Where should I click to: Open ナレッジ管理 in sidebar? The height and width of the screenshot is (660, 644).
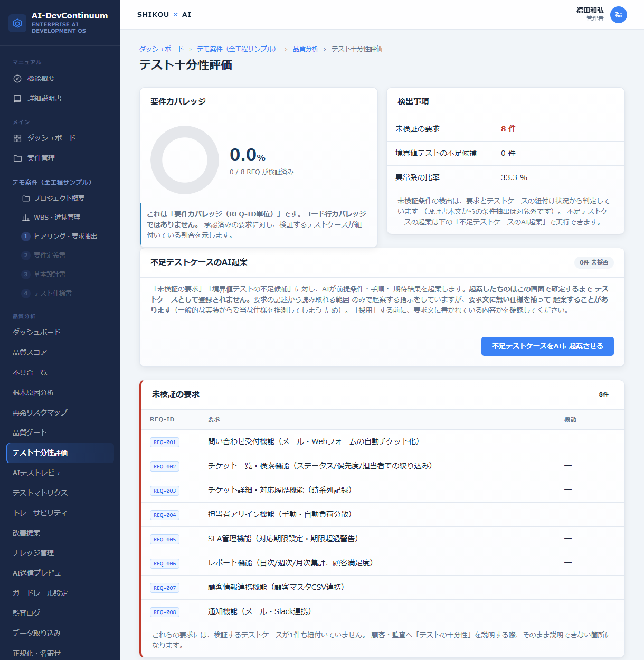(60, 553)
